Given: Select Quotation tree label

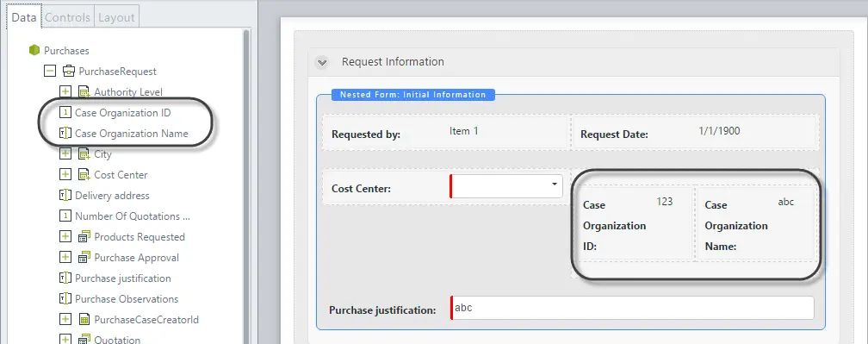Looking at the screenshot, I should pyautogui.click(x=117, y=340).
